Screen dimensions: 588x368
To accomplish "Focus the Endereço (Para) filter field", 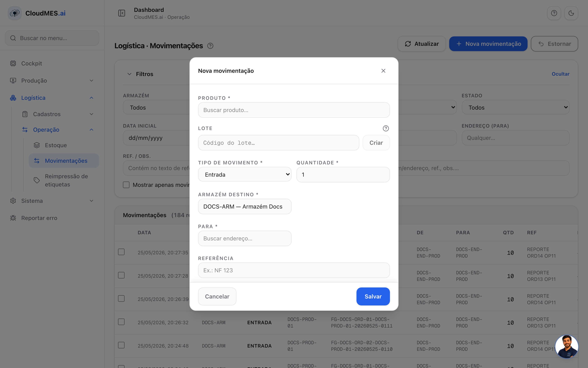I will click(x=516, y=138).
